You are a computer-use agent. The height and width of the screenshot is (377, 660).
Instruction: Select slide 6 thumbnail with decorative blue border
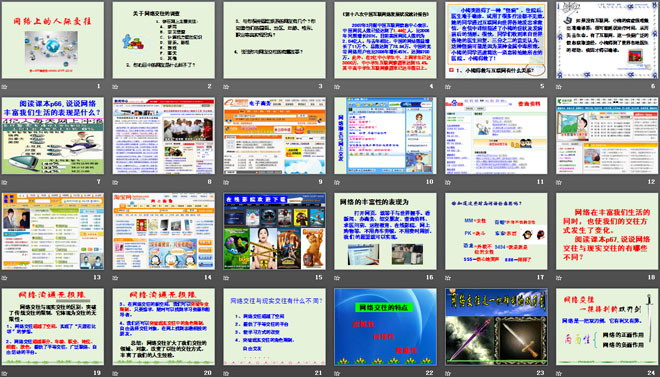[607, 40]
